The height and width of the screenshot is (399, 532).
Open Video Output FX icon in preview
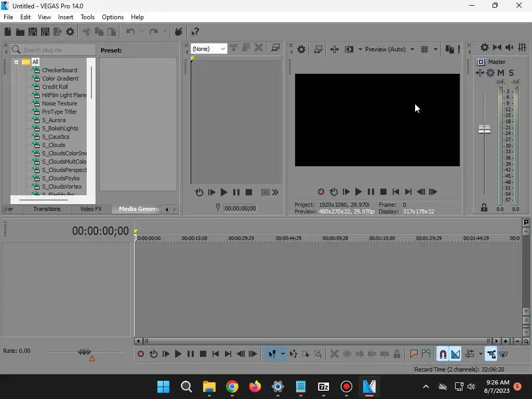pyautogui.click(x=335, y=49)
